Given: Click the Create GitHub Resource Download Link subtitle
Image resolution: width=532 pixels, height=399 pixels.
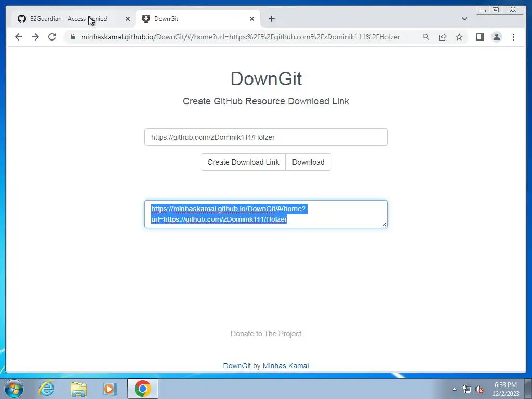Looking at the screenshot, I should pyautogui.click(x=265, y=101).
